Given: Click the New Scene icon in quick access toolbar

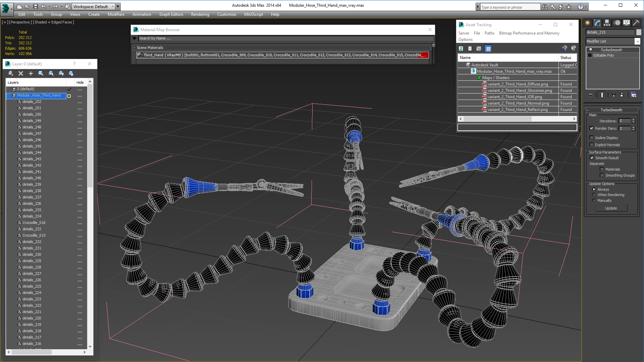Looking at the screenshot, I should pyautogui.click(x=19, y=6).
